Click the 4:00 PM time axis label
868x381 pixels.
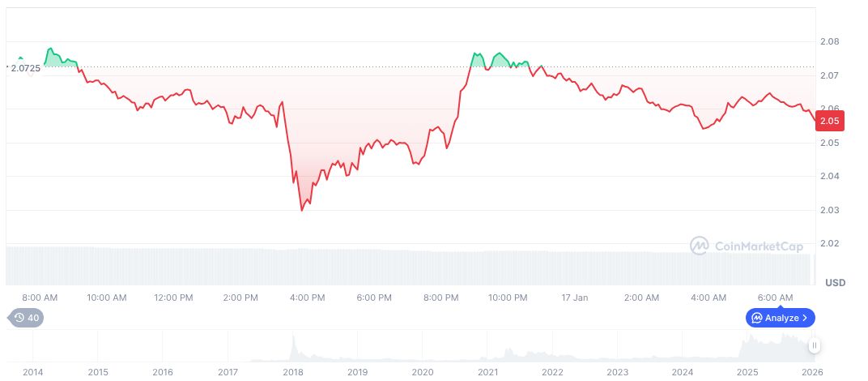pyautogui.click(x=308, y=298)
